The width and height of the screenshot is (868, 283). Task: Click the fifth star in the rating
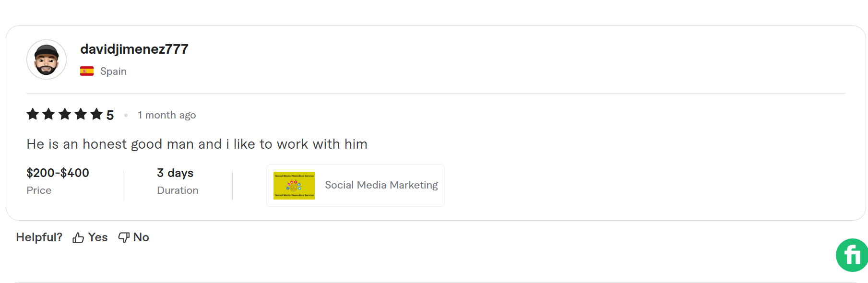(x=96, y=114)
